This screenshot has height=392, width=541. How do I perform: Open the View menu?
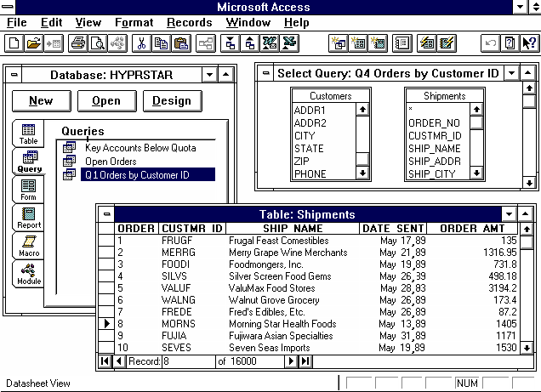click(x=88, y=23)
